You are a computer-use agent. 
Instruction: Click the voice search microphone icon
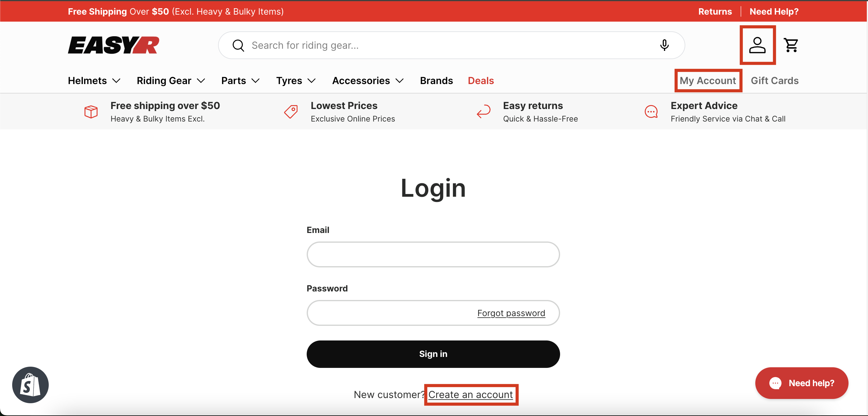click(x=664, y=45)
